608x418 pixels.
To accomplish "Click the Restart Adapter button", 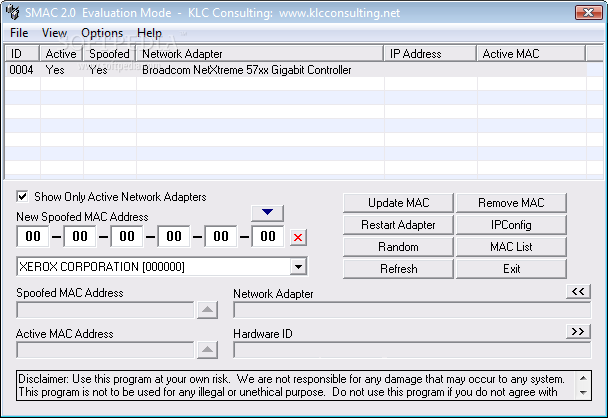I will (x=398, y=225).
